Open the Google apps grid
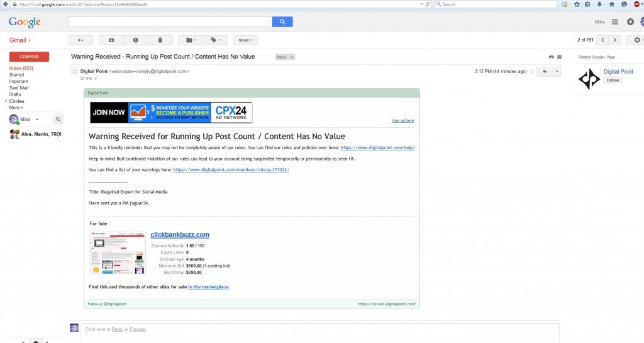Viewport: 644px width, 343px height. point(615,22)
